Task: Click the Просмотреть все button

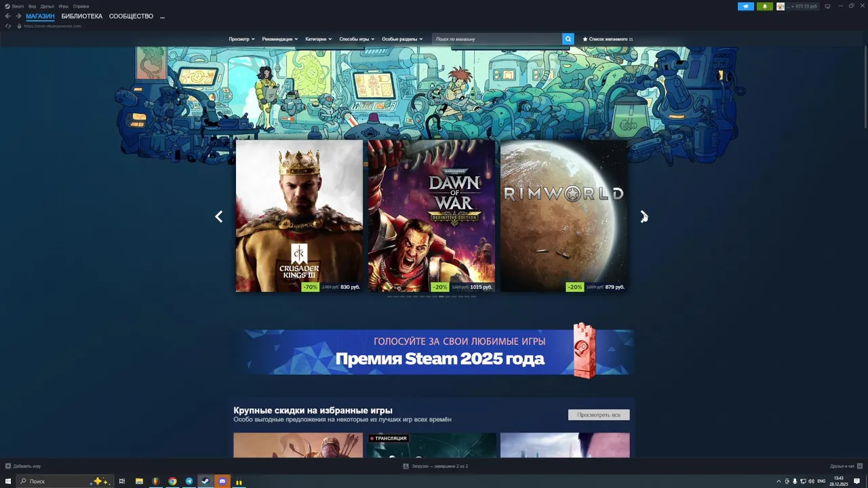Action: [x=599, y=415]
